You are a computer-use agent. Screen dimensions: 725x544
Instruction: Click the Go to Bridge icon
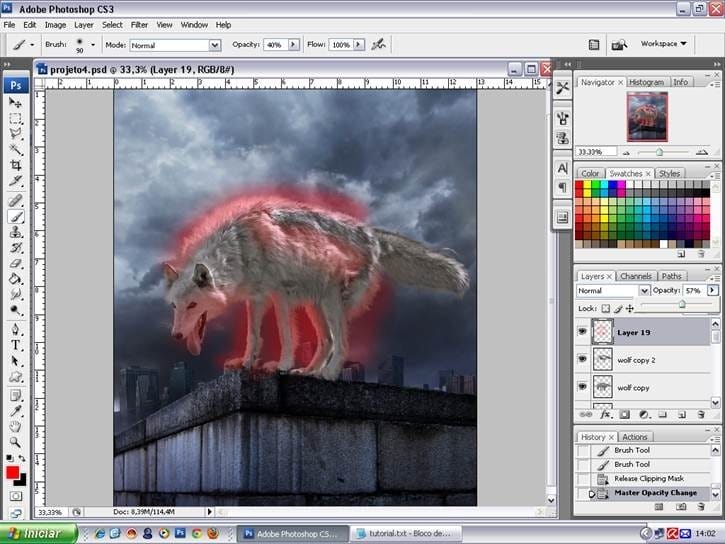pos(619,45)
